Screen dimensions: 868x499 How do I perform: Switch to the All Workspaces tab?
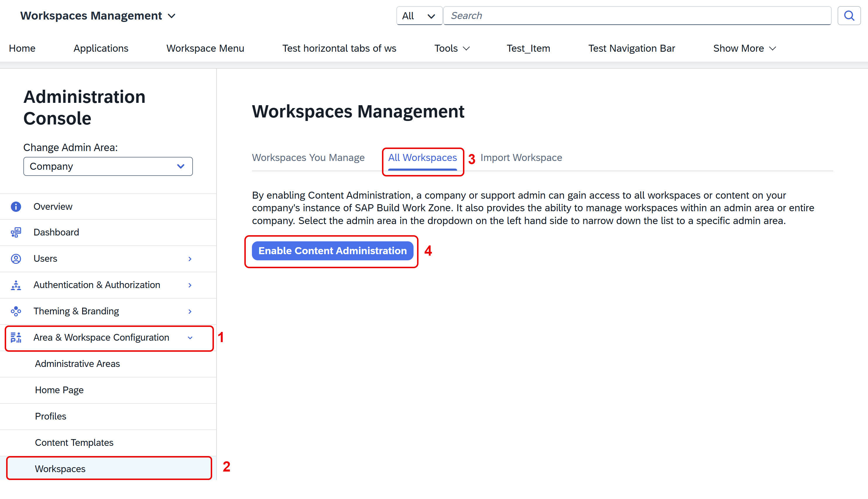click(422, 158)
